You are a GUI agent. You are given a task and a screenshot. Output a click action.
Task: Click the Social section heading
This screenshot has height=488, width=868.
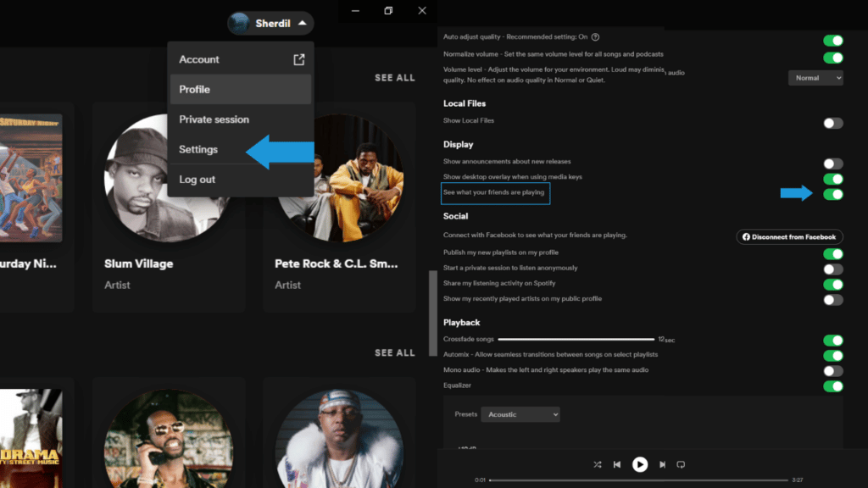(455, 216)
